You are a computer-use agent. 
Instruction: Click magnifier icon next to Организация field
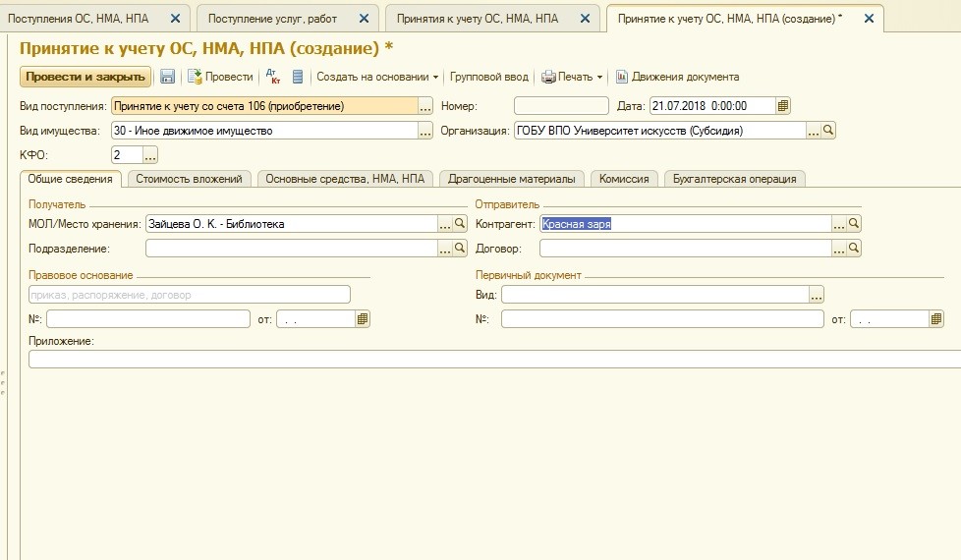828,130
